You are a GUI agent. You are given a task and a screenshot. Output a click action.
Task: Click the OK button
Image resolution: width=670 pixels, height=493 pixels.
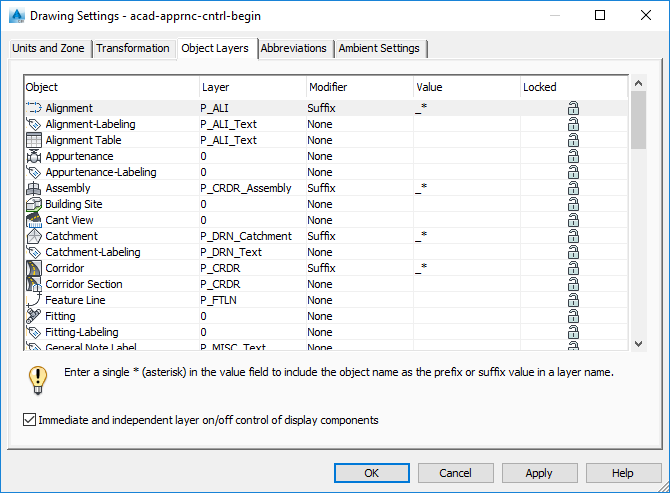pyautogui.click(x=371, y=473)
